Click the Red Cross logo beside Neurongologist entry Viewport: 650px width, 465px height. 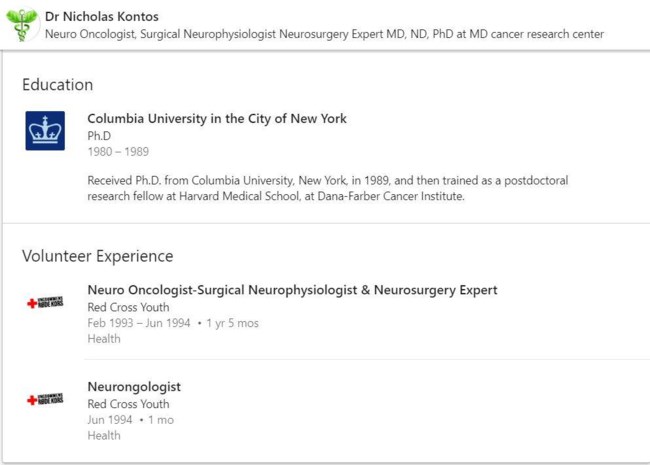[45, 400]
